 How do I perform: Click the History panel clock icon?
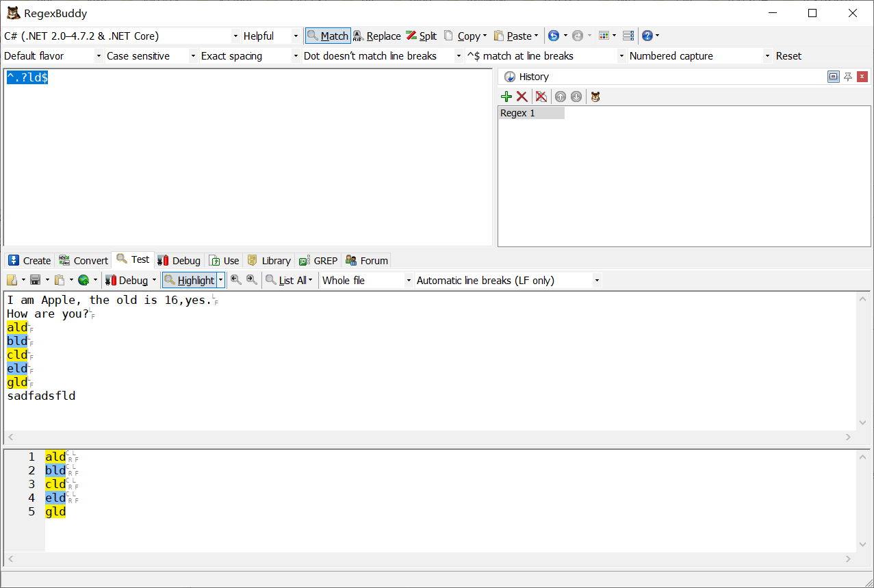pyautogui.click(x=510, y=77)
